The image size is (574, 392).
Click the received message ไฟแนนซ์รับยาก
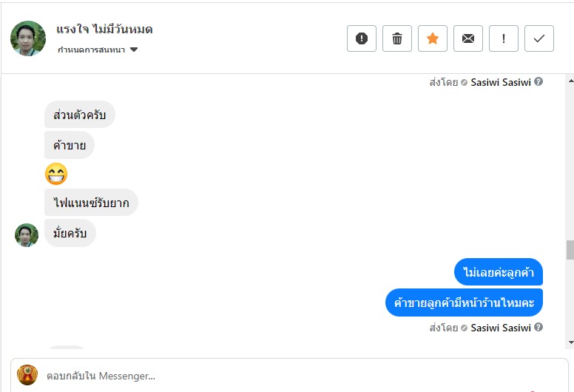[x=91, y=203]
